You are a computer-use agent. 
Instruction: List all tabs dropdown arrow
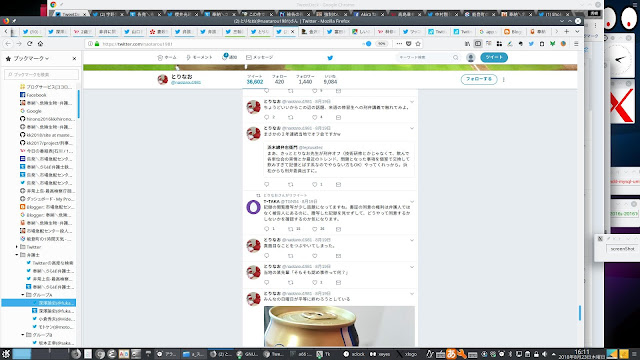tap(577, 31)
